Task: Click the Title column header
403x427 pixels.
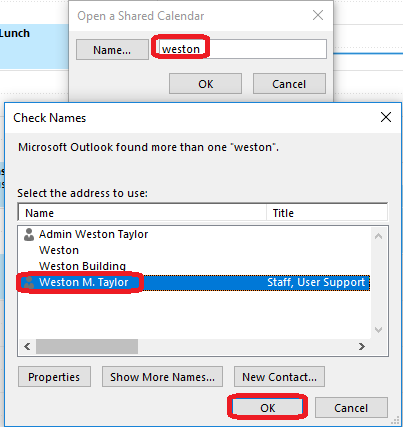Action: (x=327, y=213)
